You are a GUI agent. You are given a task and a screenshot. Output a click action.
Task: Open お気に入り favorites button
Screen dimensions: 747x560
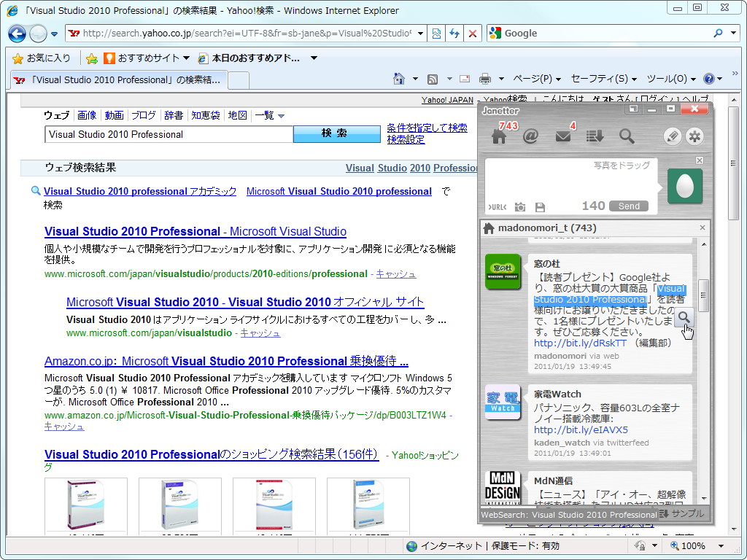pos(42,58)
